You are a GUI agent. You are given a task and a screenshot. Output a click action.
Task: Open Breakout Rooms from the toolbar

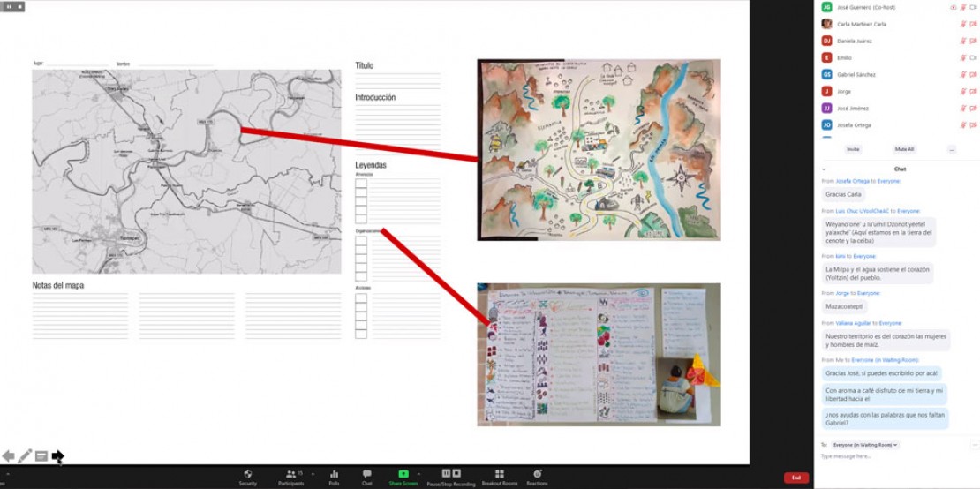(500, 478)
